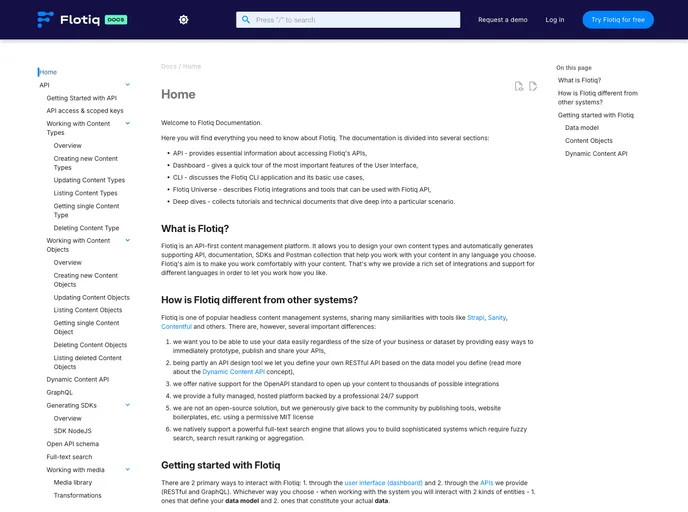Open Listing deleted Content Objects page
The width and height of the screenshot is (688, 512).
click(88, 362)
